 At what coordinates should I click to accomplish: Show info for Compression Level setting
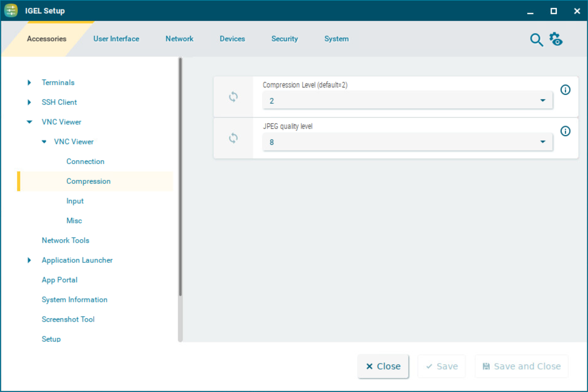pos(565,90)
